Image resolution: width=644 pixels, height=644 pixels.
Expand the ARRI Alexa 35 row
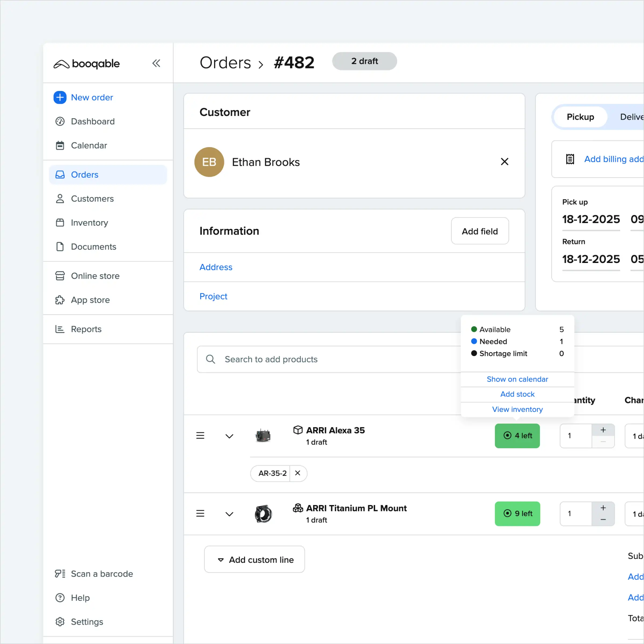[x=229, y=436]
